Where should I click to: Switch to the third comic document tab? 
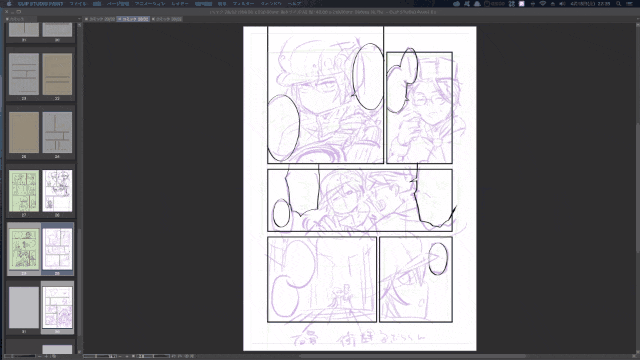(x=167, y=19)
